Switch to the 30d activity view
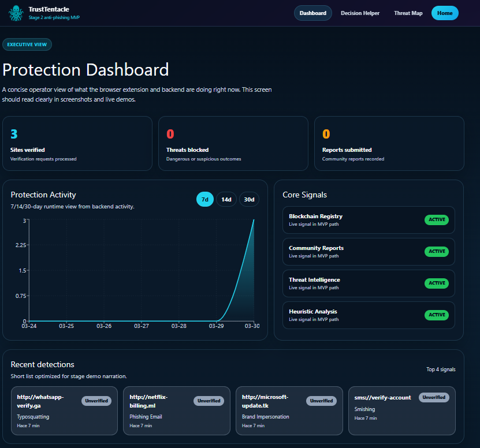 [x=248, y=199]
